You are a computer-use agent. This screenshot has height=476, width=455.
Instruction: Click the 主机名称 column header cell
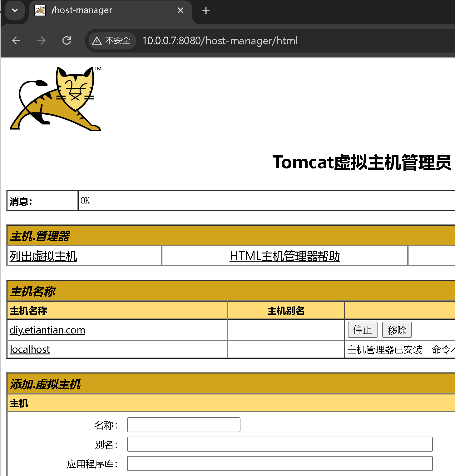(x=117, y=311)
